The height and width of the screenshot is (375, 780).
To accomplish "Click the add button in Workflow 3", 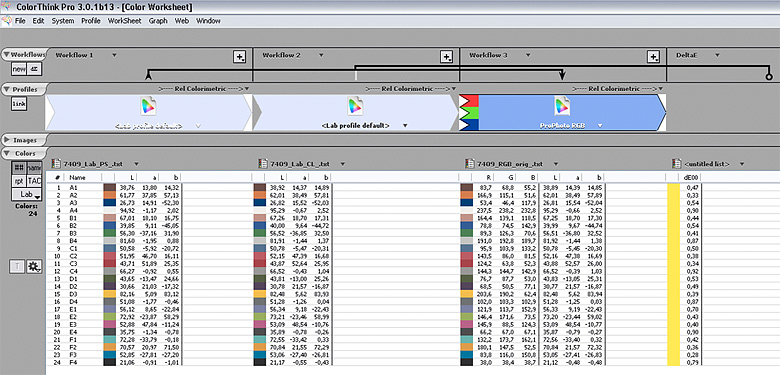I will coord(653,57).
